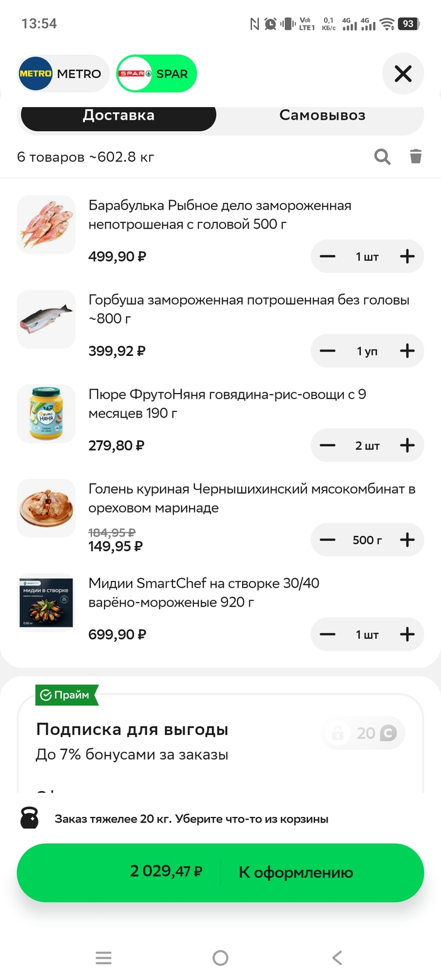Add one more Горбуша pack
441x980 pixels.
[408, 351]
